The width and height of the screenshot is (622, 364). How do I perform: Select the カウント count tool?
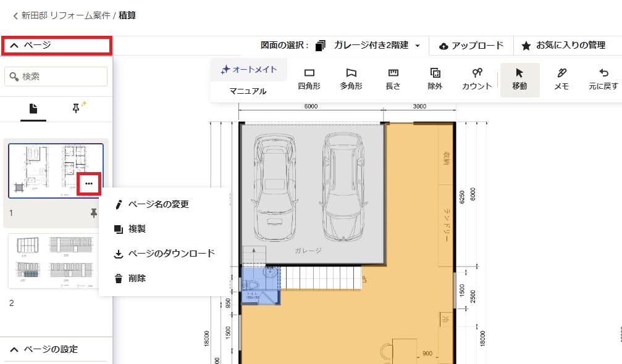click(477, 79)
